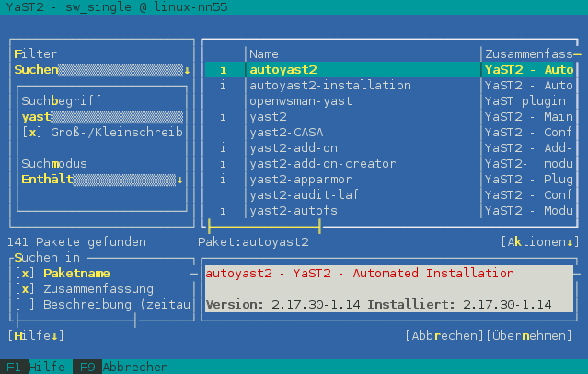Click the Übernehmen button

click(529, 335)
